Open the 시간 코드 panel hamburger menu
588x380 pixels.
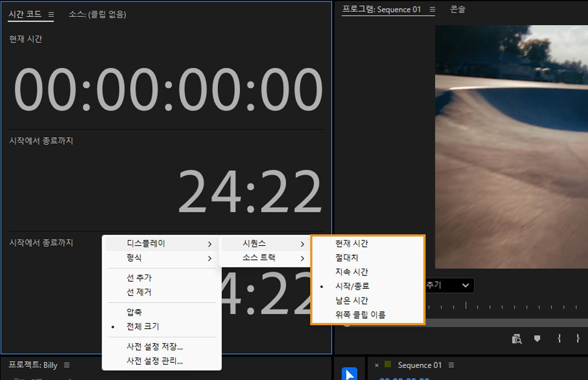click(x=51, y=14)
